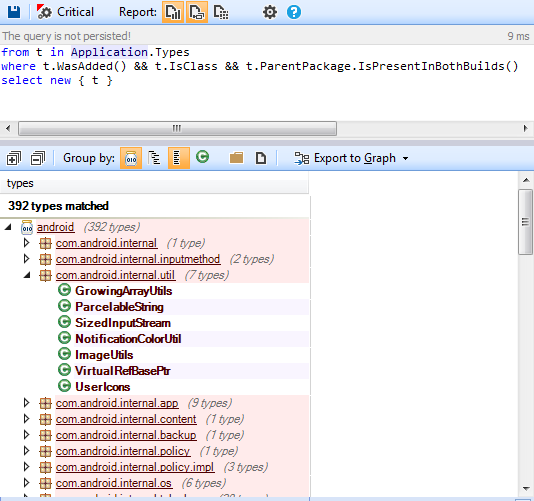This screenshot has width=534, height=501.
Task: Open com.android.internal.inputmethod link
Action: pyautogui.click(x=138, y=259)
